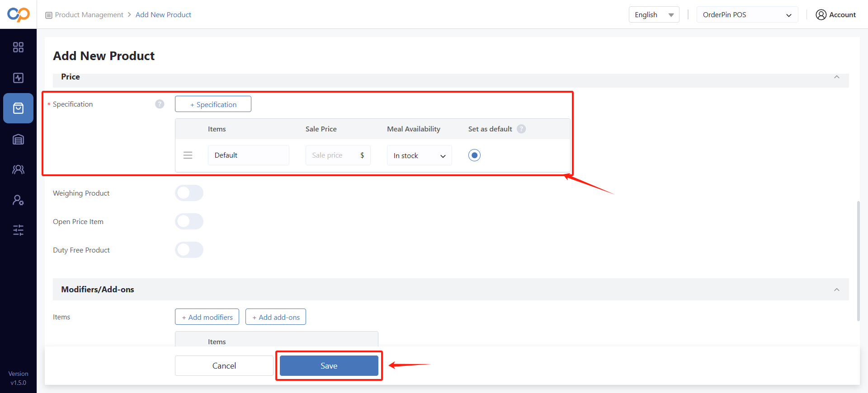Click the Default item name field
This screenshot has width=868, height=393.
click(x=248, y=155)
